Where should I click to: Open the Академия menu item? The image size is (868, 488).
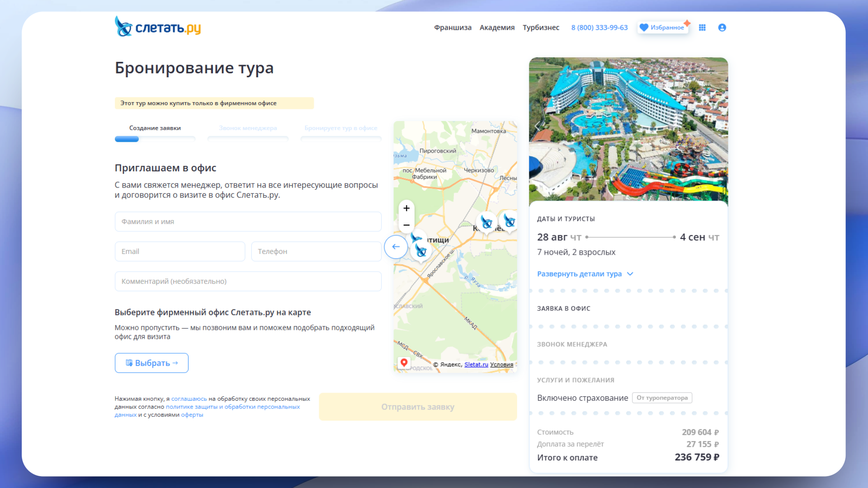497,28
